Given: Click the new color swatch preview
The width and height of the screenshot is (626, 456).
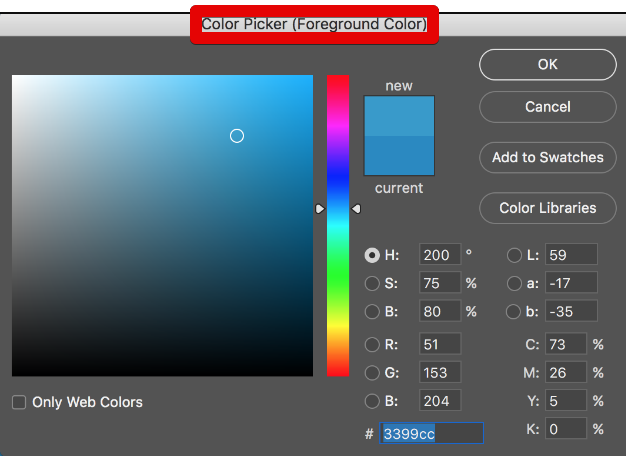Looking at the screenshot, I should (x=399, y=115).
